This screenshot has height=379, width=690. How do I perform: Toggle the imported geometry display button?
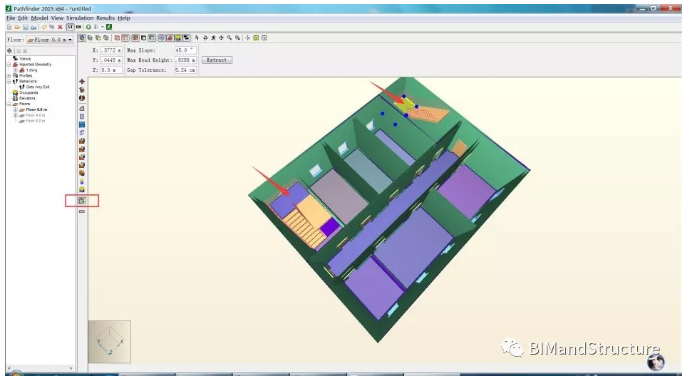coord(170,38)
